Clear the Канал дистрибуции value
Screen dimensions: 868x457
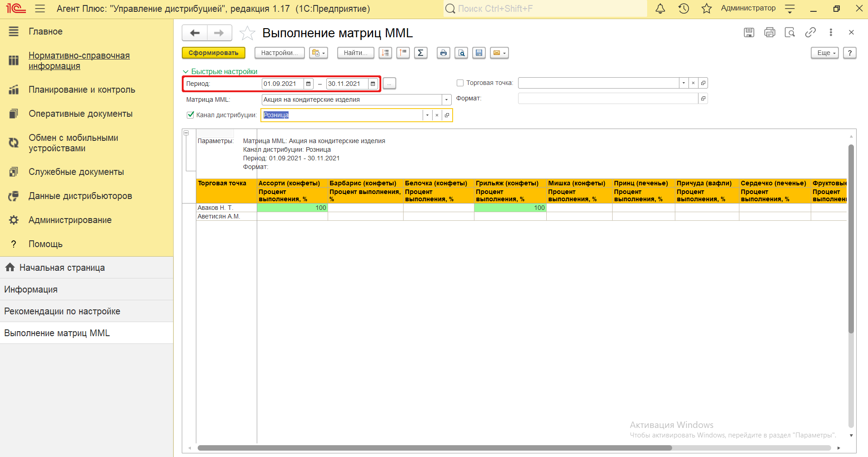[437, 115]
